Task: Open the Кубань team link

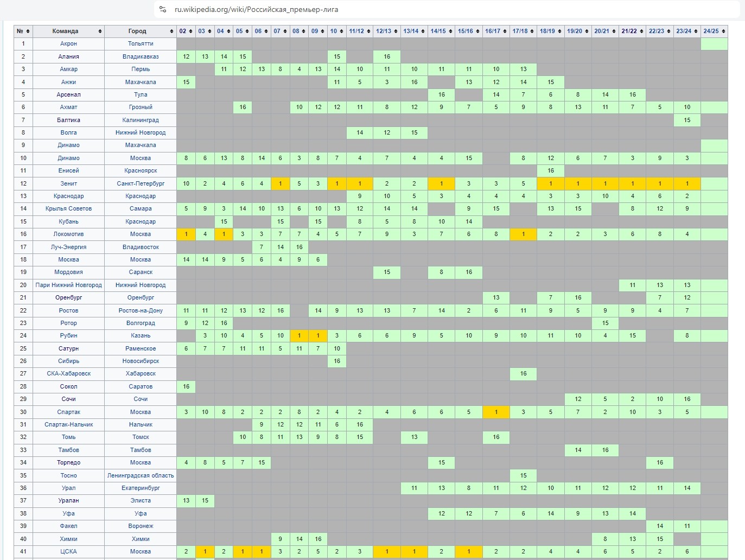Action: [x=68, y=221]
